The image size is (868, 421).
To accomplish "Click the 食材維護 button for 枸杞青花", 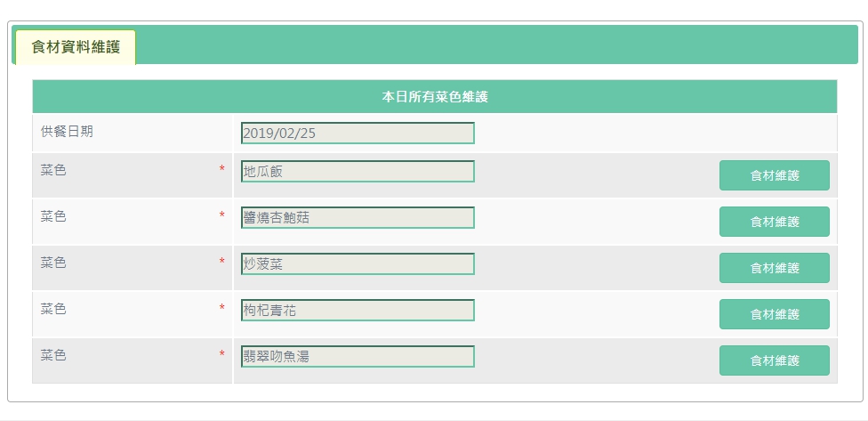I will click(x=775, y=314).
